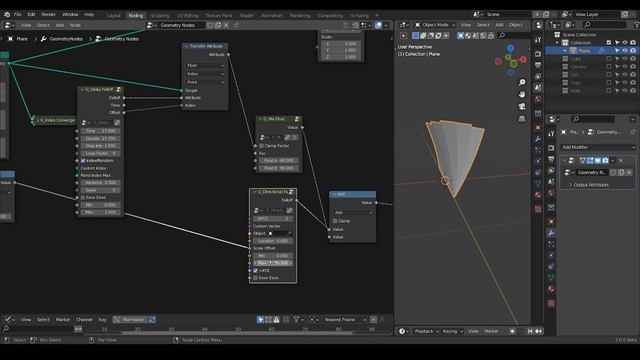Viewport: 640px width, 360px height.
Task: Click group icon on G_Mix Float node header
Action: tap(297, 119)
